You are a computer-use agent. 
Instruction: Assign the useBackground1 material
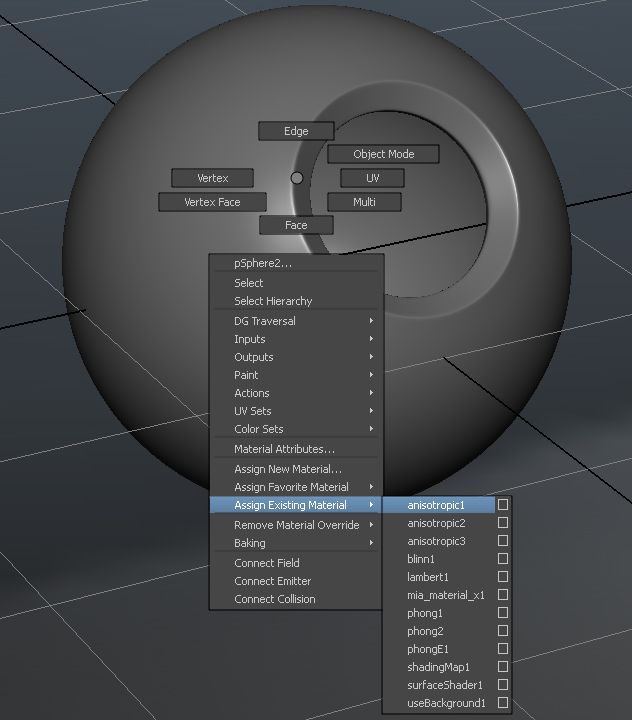click(x=439, y=703)
